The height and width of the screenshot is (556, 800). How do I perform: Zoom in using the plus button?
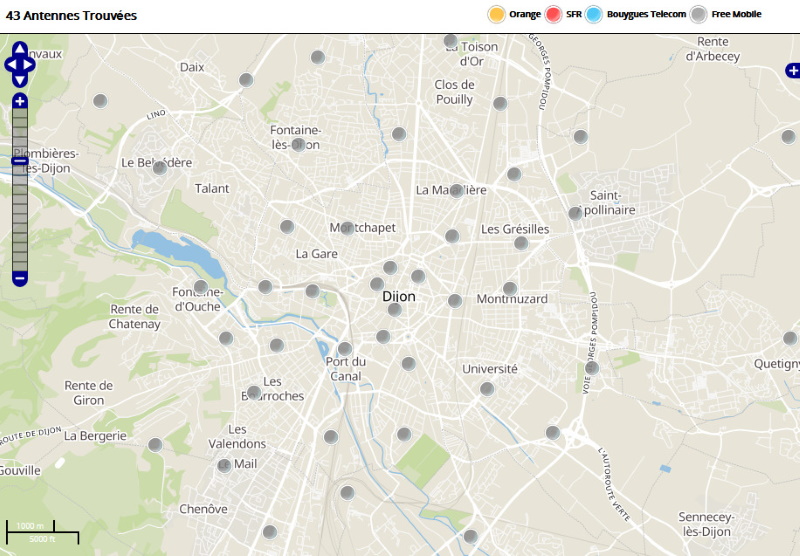coord(20,101)
